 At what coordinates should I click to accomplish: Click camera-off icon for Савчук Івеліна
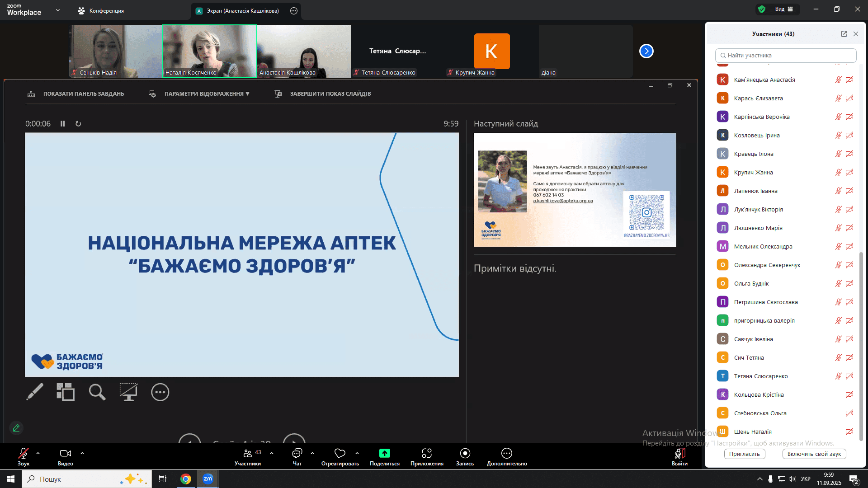(x=849, y=339)
